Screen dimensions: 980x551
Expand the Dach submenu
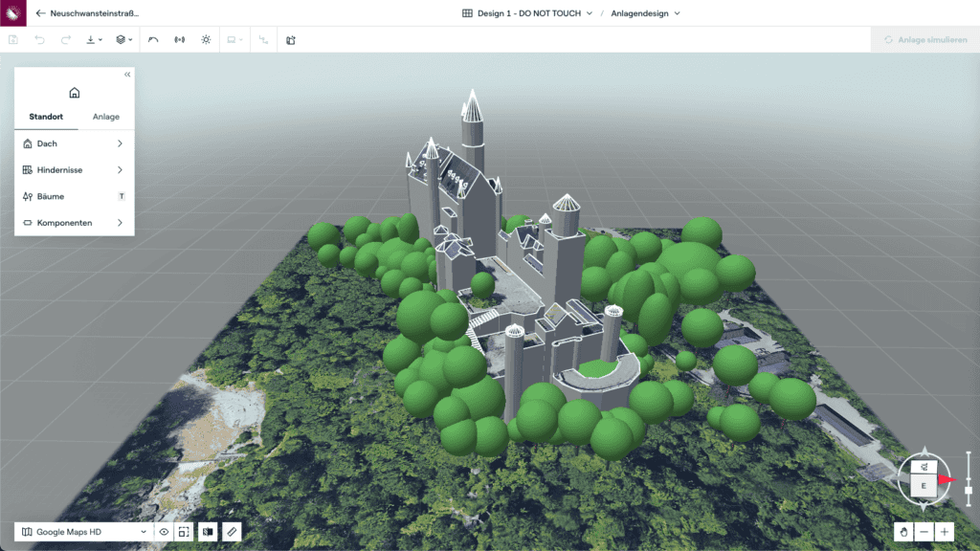click(75, 143)
